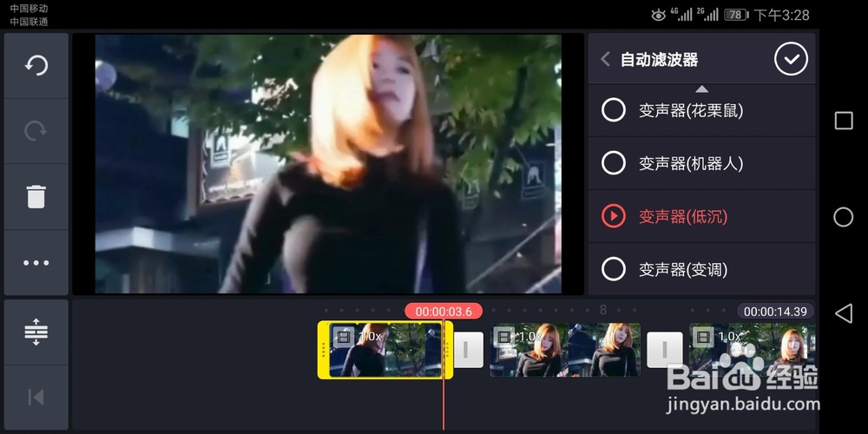Tap the 4G signal strength indicator
The image size is (868, 434).
[681, 15]
